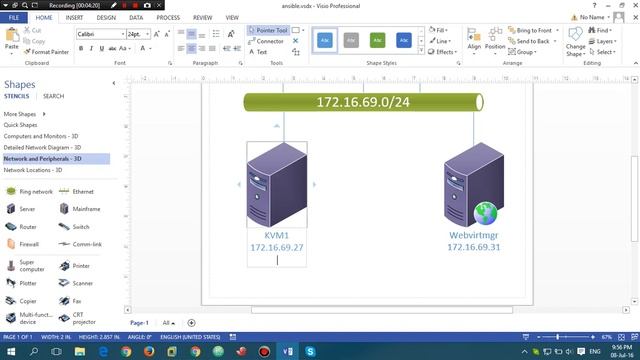Collapse the Shapes pane with arrow

point(113,83)
